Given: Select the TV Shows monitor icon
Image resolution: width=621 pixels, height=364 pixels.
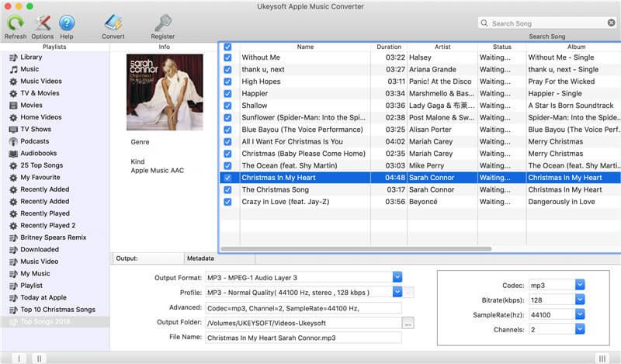Looking at the screenshot, I should coord(13,130).
